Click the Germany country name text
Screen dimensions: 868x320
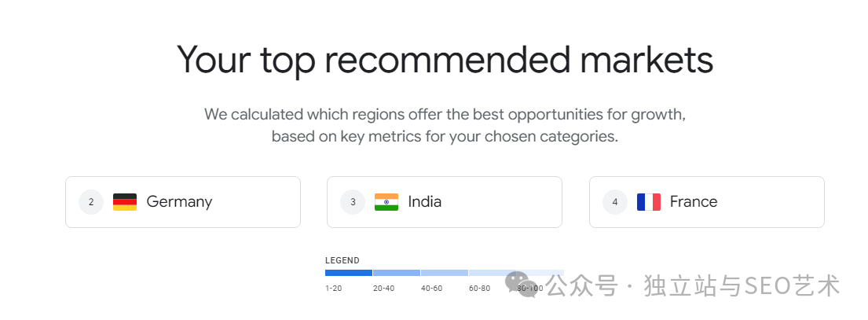pos(179,202)
